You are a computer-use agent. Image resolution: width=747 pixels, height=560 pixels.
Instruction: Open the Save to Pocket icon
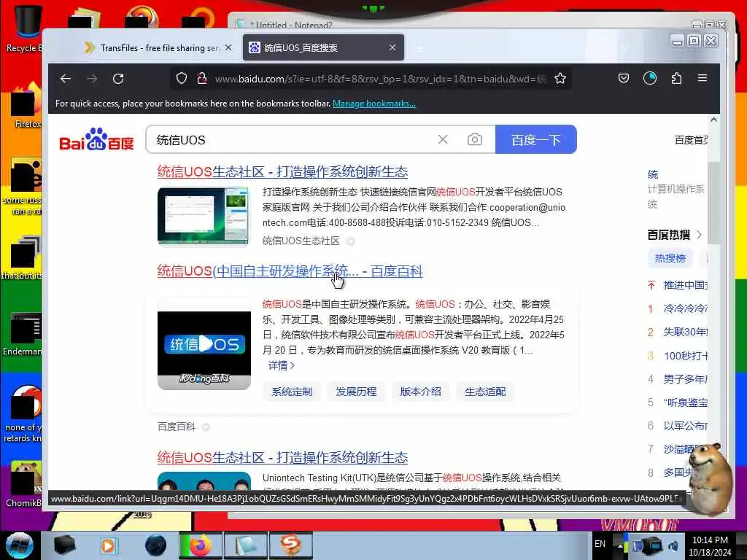[x=623, y=78]
